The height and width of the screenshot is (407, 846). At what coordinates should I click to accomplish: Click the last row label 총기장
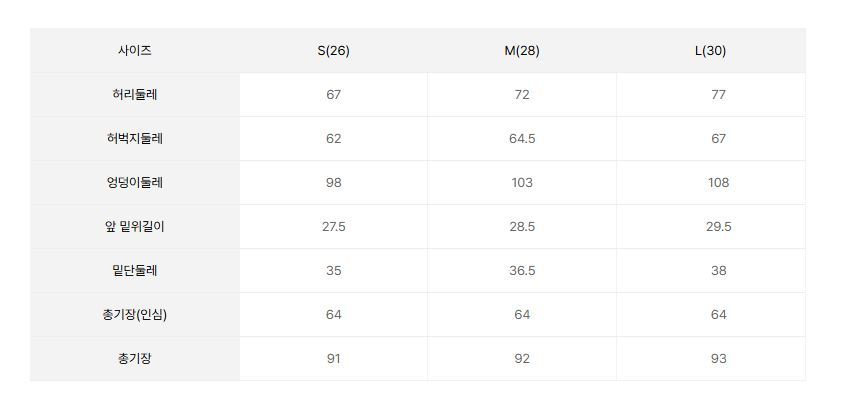tap(134, 359)
